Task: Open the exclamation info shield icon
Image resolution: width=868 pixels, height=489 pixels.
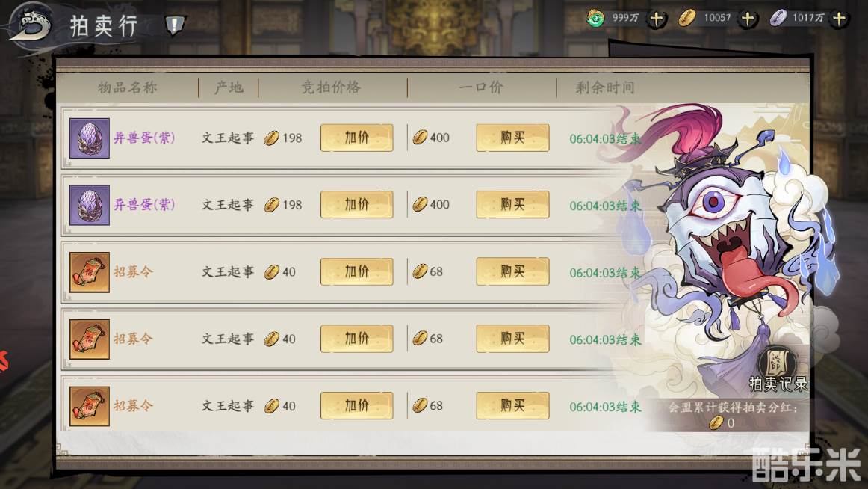Action: [x=175, y=25]
